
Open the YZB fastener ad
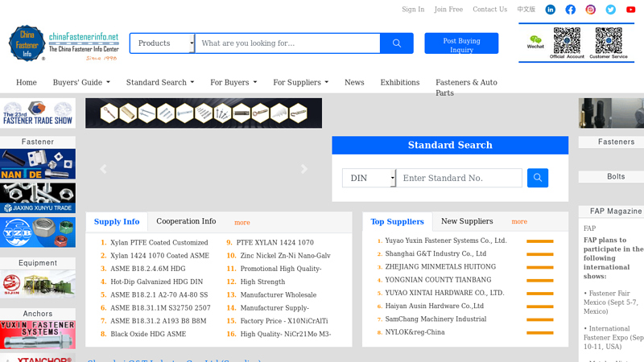38,232
